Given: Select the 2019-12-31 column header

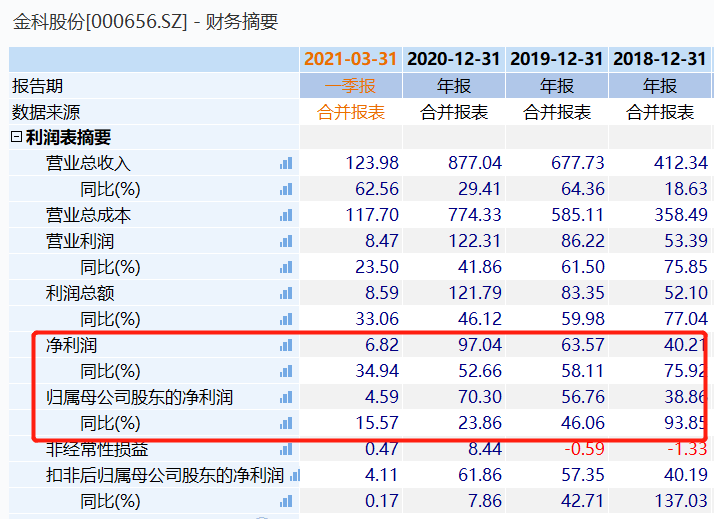Looking at the screenshot, I should pyautogui.click(x=556, y=59).
